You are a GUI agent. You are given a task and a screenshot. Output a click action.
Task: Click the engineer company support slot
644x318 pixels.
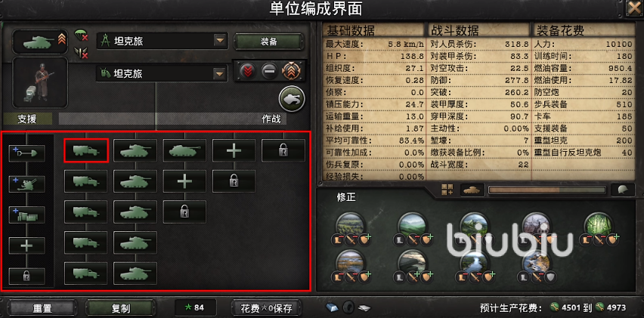coord(26,153)
